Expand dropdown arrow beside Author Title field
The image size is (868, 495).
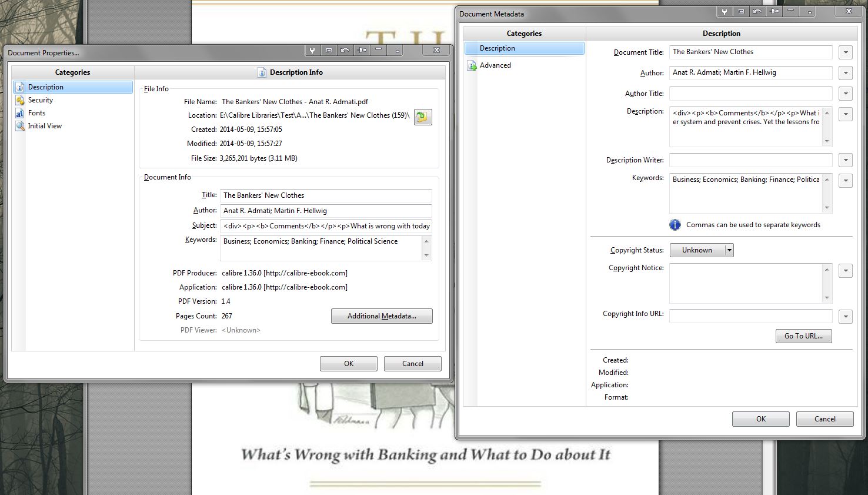point(846,94)
